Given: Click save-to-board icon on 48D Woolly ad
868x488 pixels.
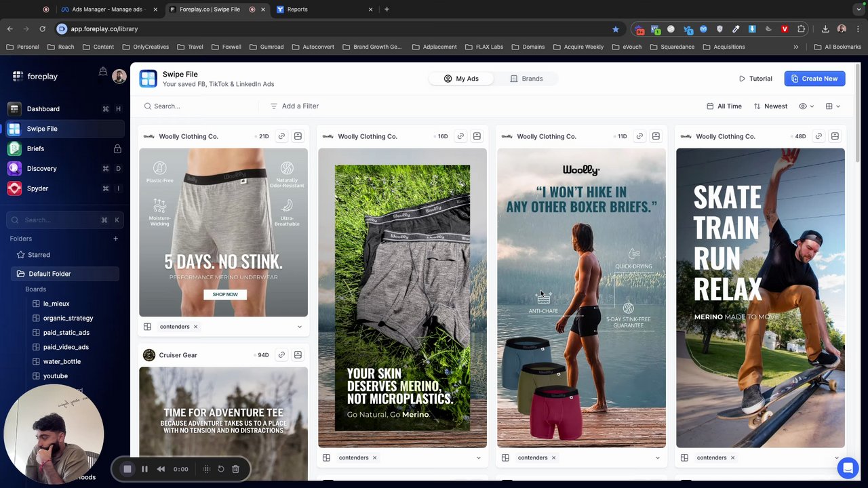Looking at the screenshot, I should click(835, 136).
